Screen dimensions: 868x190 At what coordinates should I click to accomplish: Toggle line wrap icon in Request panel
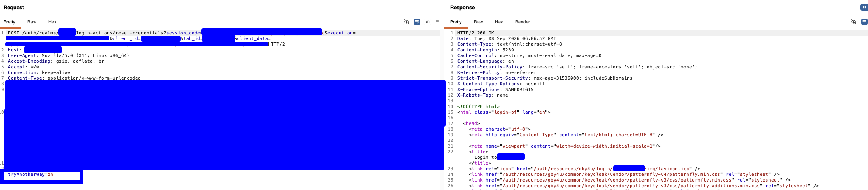click(417, 22)
